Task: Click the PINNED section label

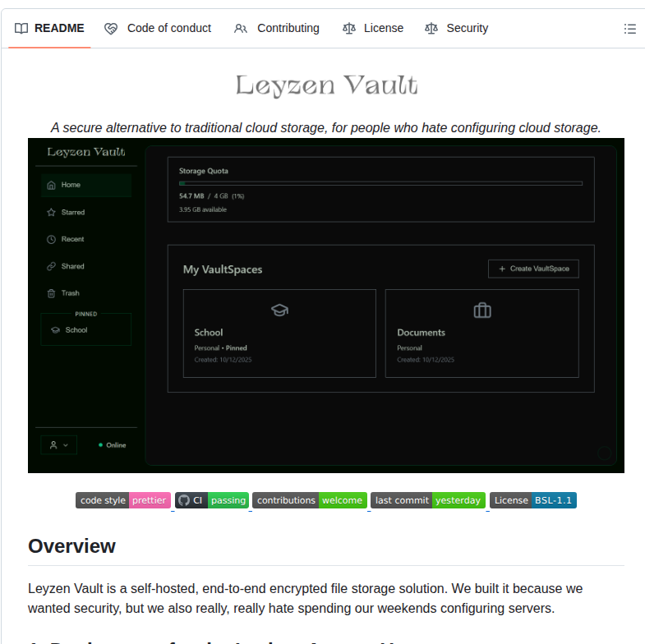Action: tap(86, 314)
